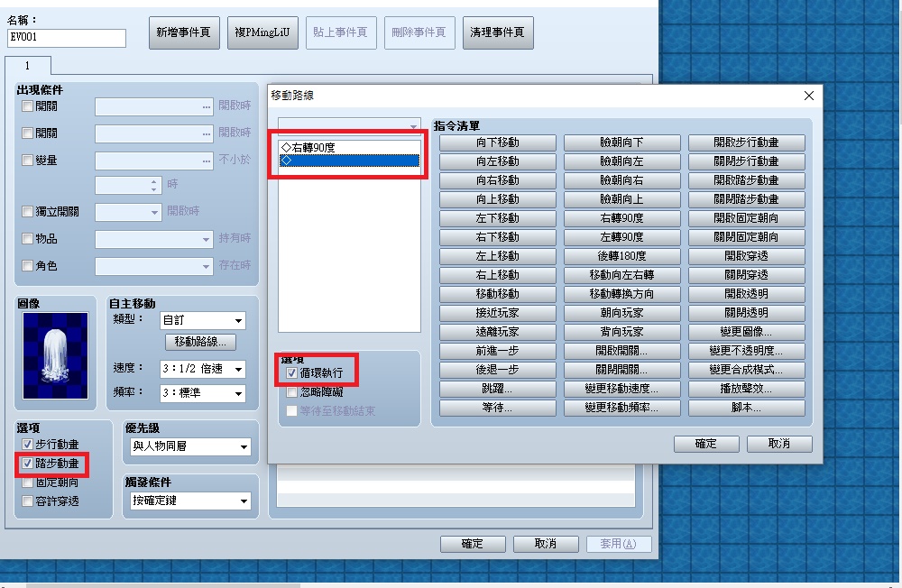Click the 右轉90度 command button

click(x=621, y=218)
